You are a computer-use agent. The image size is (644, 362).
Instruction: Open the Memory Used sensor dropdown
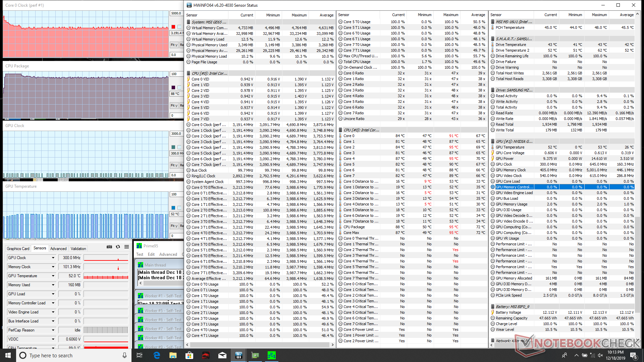[x=53, y=285]
